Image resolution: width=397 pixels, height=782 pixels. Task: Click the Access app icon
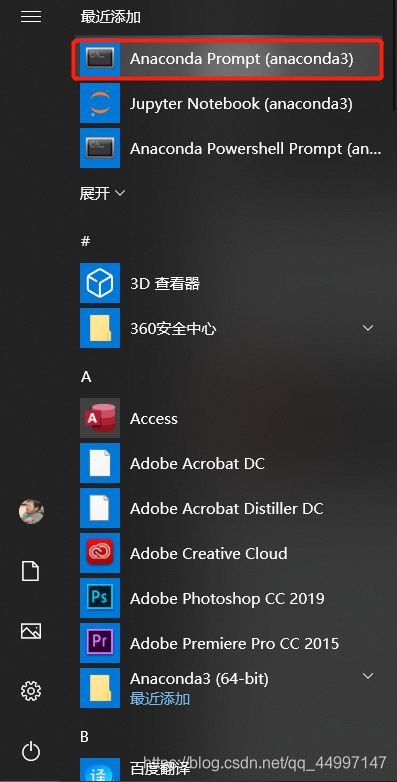pyautogui.click(x=100, y=418)
